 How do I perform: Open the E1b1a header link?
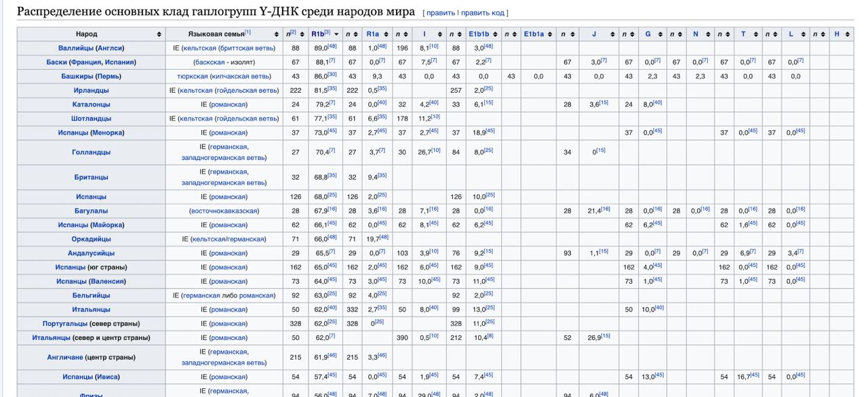click(533, 34)
